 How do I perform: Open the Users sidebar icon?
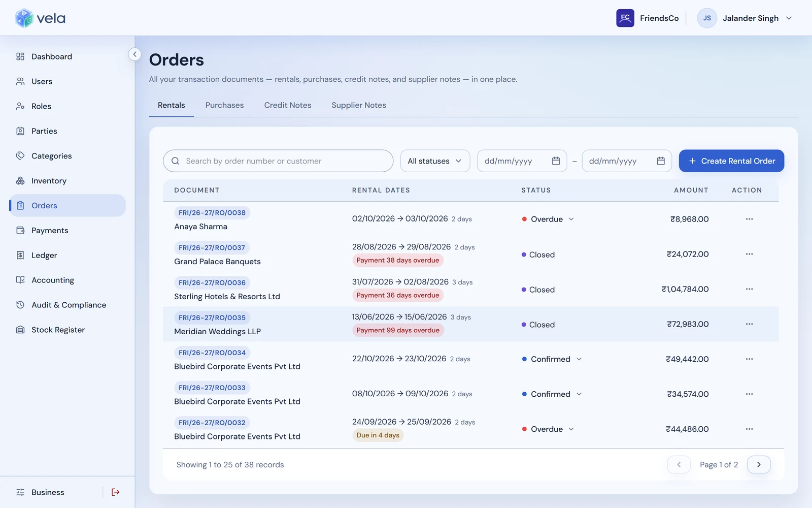(20, 81)
